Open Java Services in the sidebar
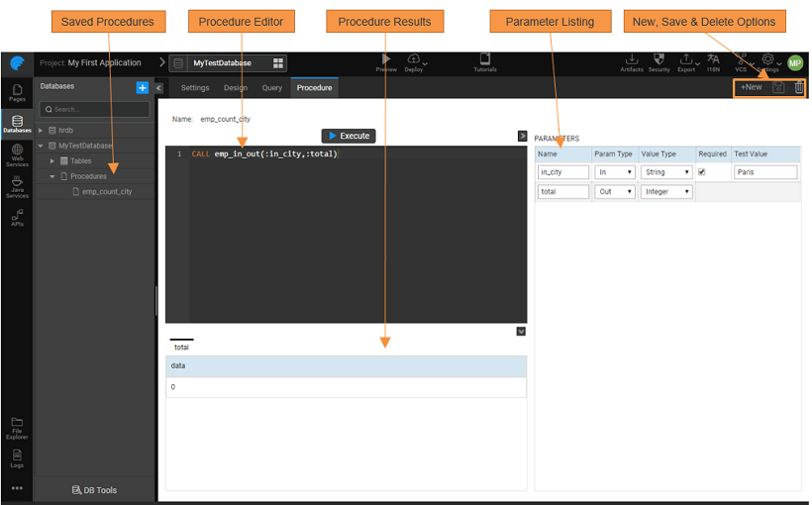The height and width of the screenshot is (505, 812). click(x=17, y=185)
